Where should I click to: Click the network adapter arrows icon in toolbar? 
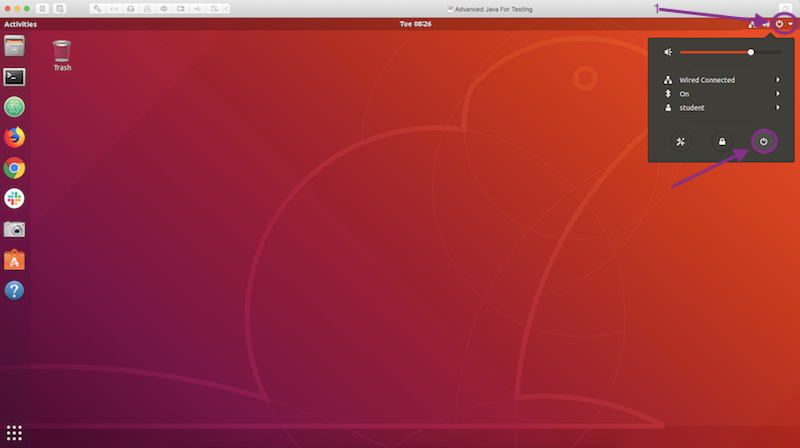pos(114,9)
